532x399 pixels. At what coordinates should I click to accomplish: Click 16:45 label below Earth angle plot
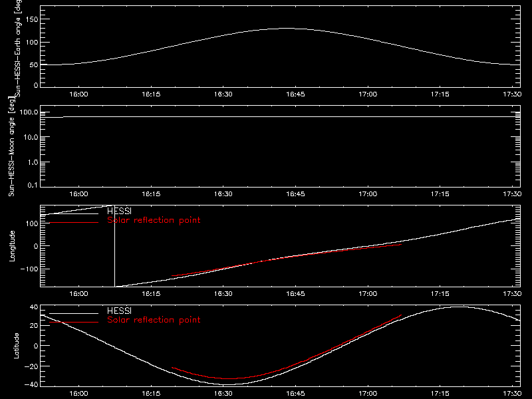(x=295, y=94)
